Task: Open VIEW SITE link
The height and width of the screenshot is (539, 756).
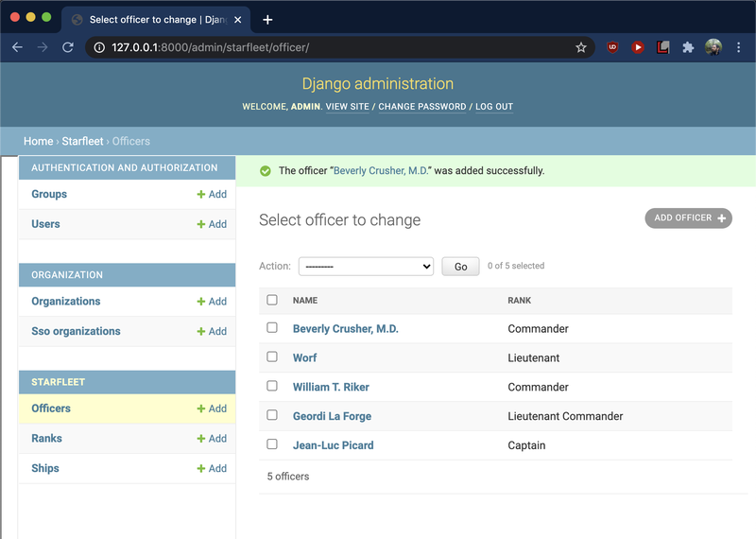Action: click(347, 107)
